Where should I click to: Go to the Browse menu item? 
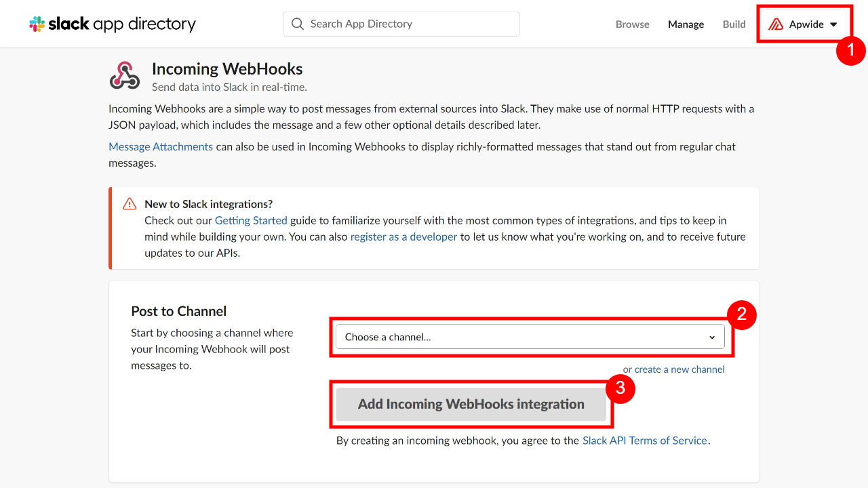tap(632, 24)
